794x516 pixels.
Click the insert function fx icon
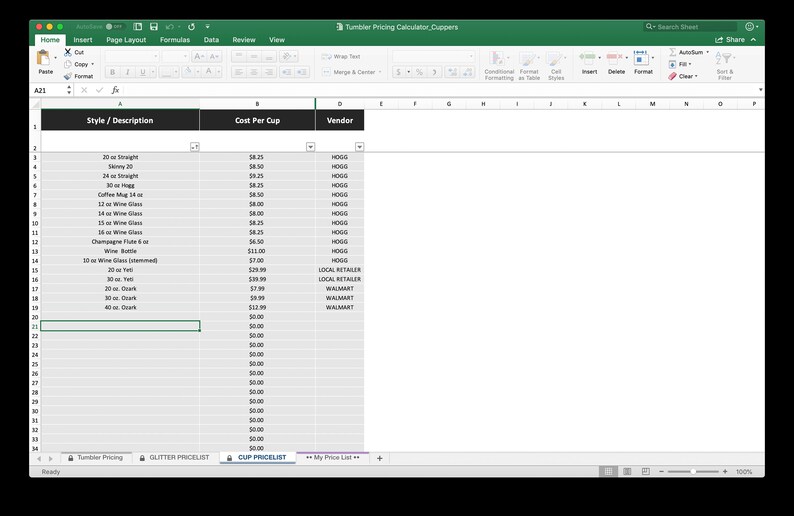pyautogui.click(x=115, y=90)
